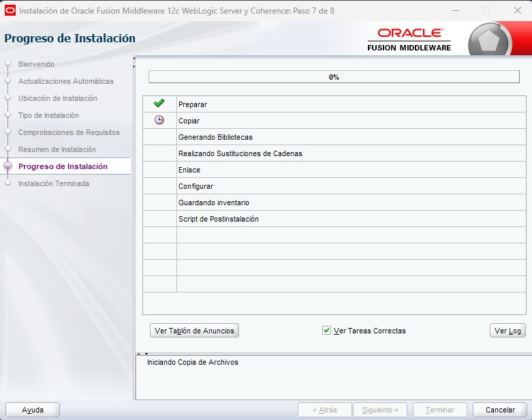Select the Ubicación de Instalación step

coord(58,98)
